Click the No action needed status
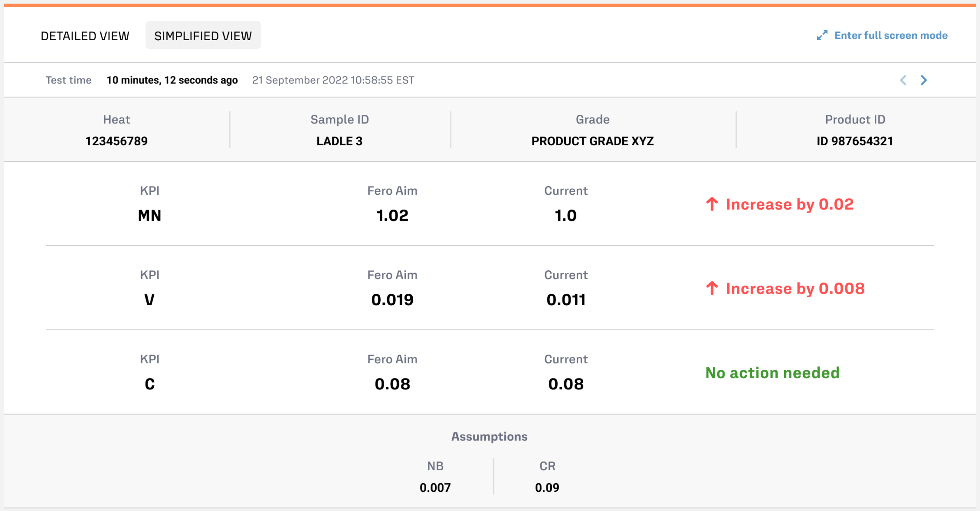The image size is (980, 511). [x=772, y=373]
